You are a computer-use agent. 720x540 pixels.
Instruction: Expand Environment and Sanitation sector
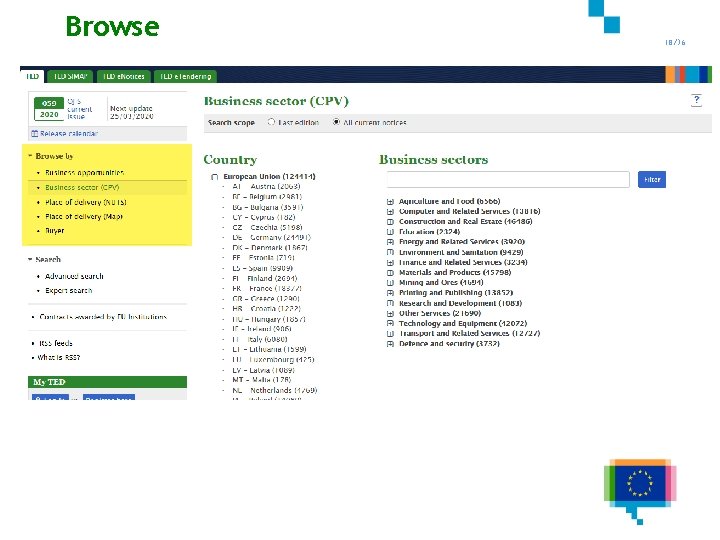point(390,252)
